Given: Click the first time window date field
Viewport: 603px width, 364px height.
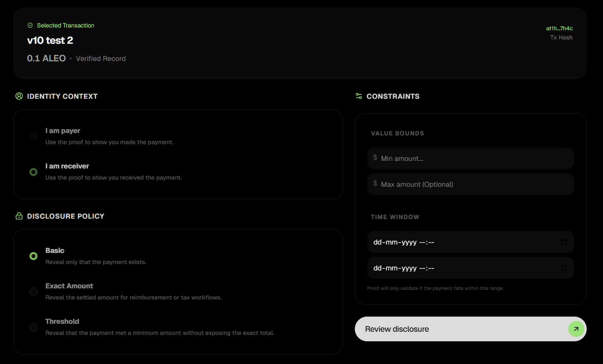Looking at the screenshot, I should tap(470, 242).
